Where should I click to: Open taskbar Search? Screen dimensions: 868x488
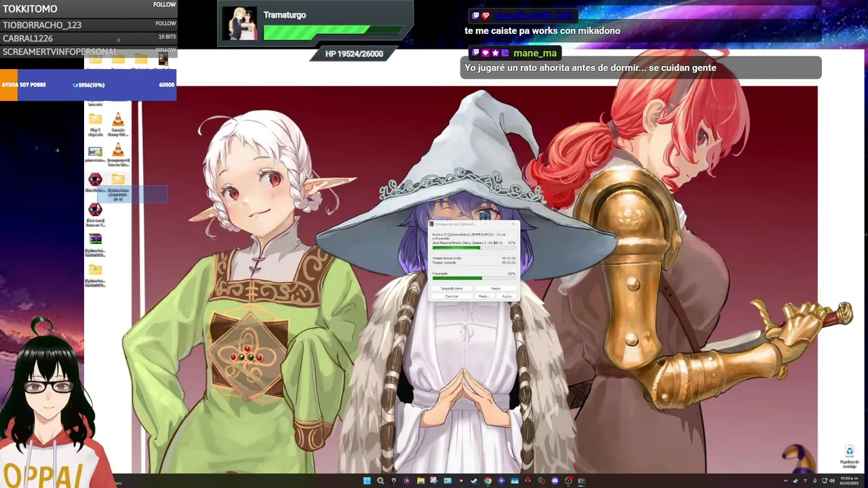380,481
